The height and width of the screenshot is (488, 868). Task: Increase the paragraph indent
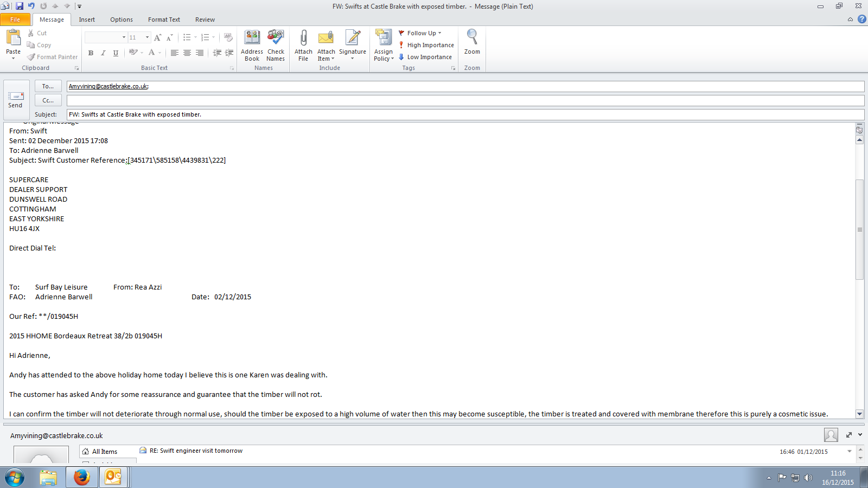[x=229, y=53]
